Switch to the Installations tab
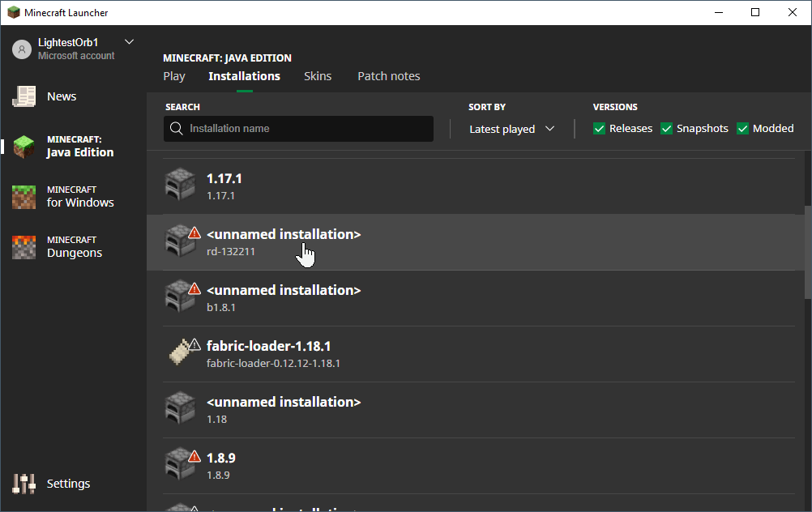 (x=245, y=76)
